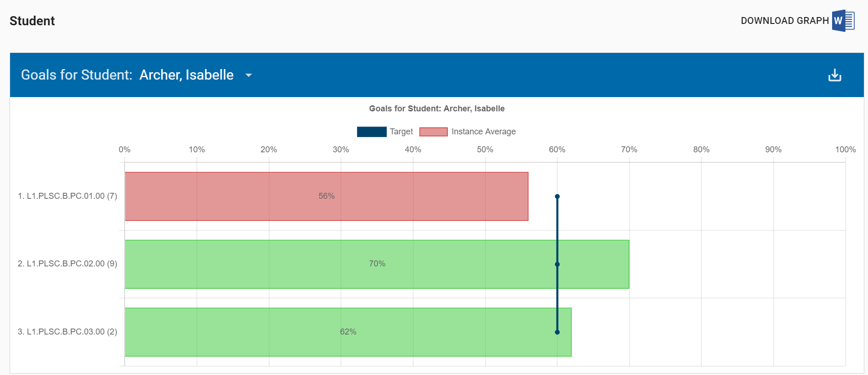Click the target marker dot for goal 3
Screen dimensions: 868x375
point(557,332)
